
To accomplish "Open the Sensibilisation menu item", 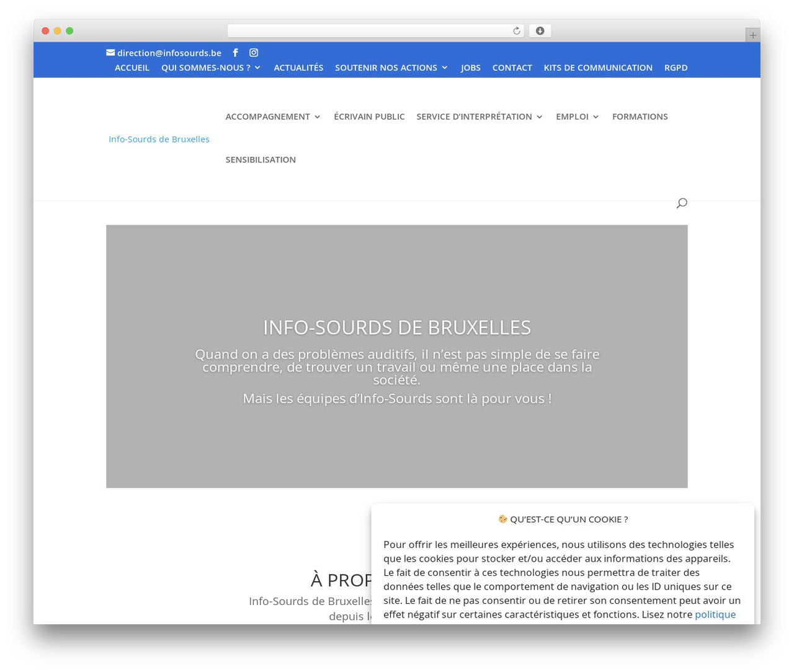I will [261, 159].
